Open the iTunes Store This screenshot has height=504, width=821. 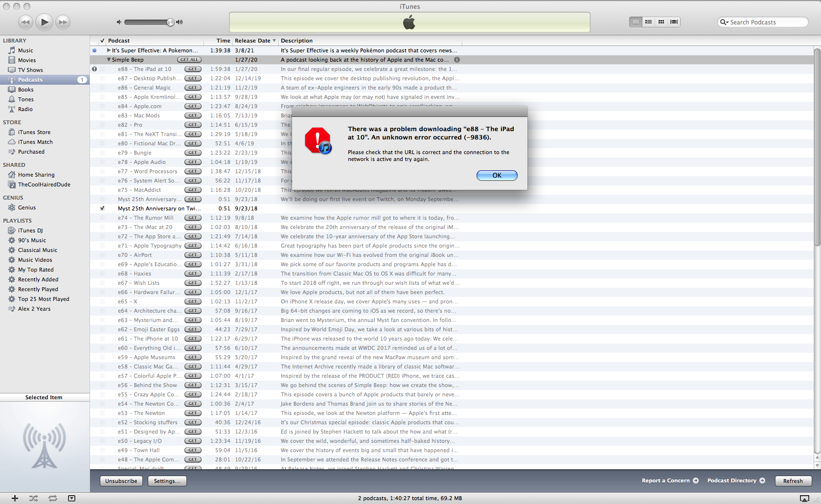(x=34, y=132)
